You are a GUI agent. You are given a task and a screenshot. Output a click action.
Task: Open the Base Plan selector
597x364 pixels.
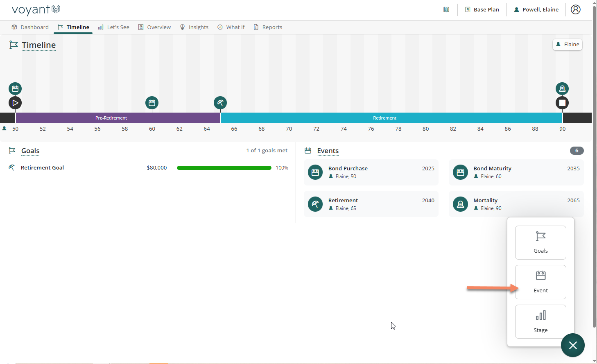tap(482, 9)
